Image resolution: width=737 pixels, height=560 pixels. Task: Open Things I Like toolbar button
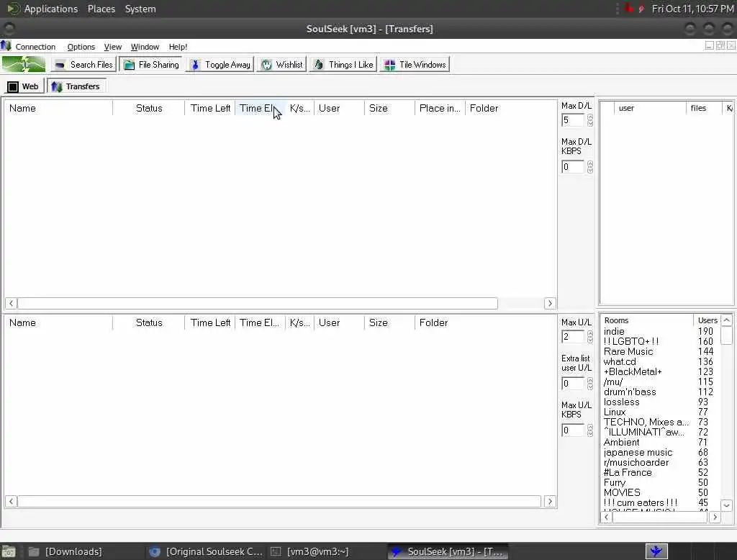(x=343, y=64)
